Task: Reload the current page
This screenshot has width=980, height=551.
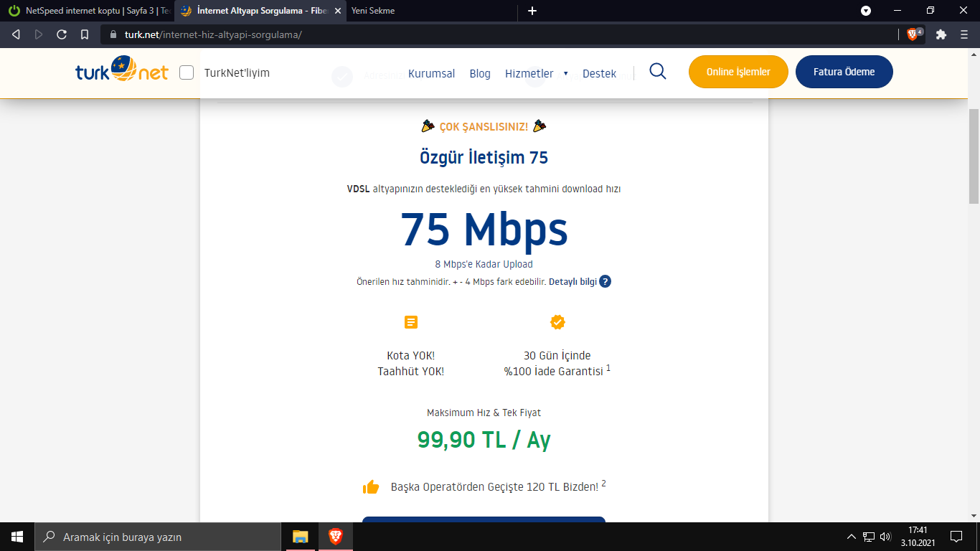Action: [x=62, y=34]
